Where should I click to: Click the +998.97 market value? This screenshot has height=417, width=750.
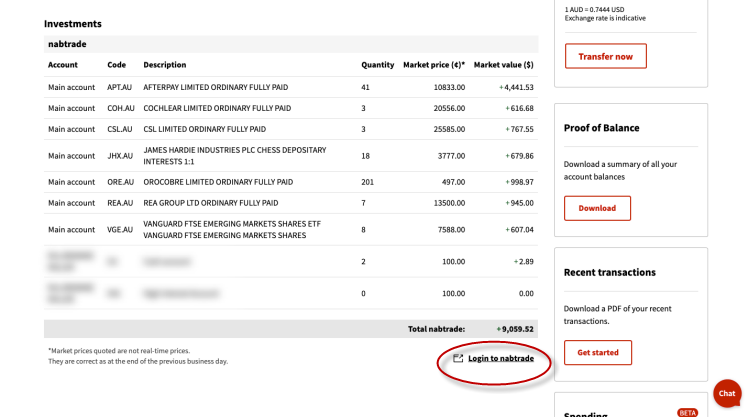pyautogui.click(x=519, y=182)
